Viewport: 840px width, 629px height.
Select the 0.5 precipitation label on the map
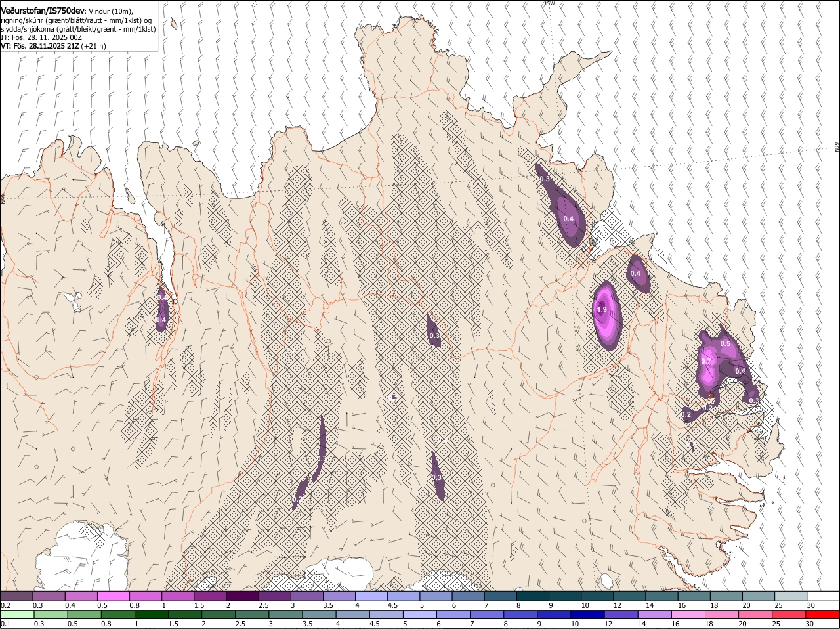pos(725,343)
